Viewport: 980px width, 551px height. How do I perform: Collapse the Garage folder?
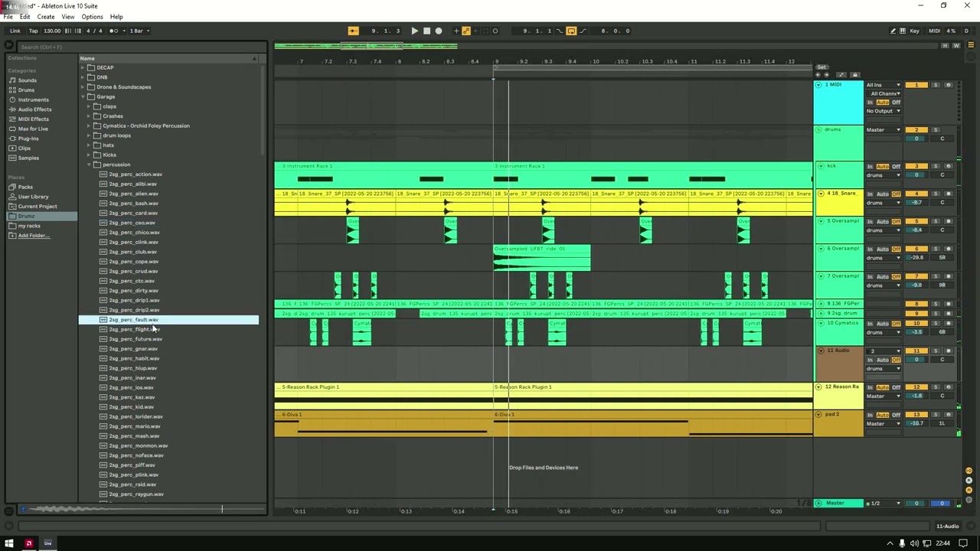pos(83,96)
